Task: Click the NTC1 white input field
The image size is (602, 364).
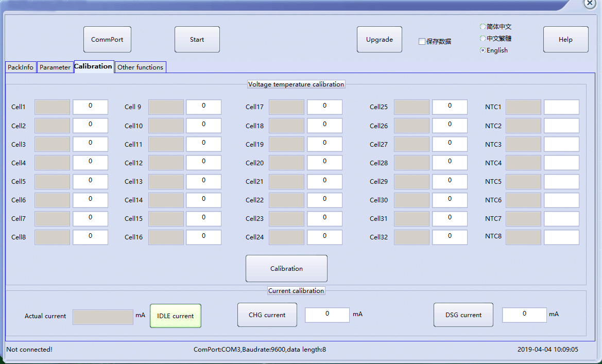Action: [561, 107]
